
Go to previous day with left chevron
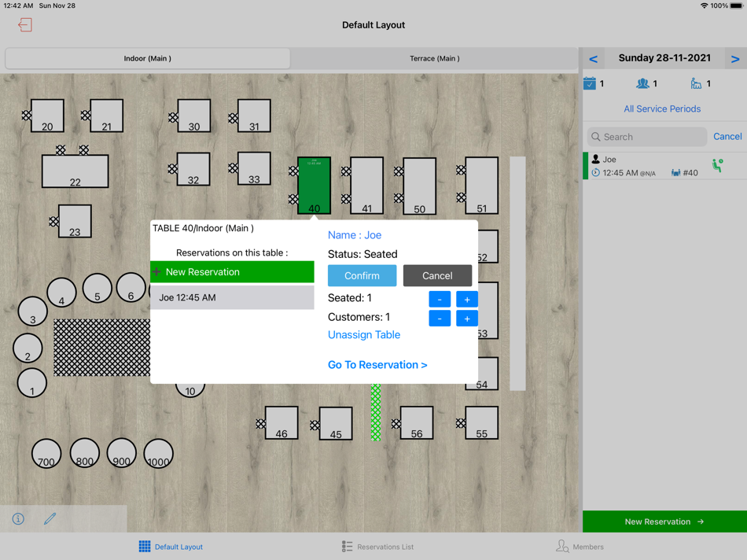[x=593, y=58]
